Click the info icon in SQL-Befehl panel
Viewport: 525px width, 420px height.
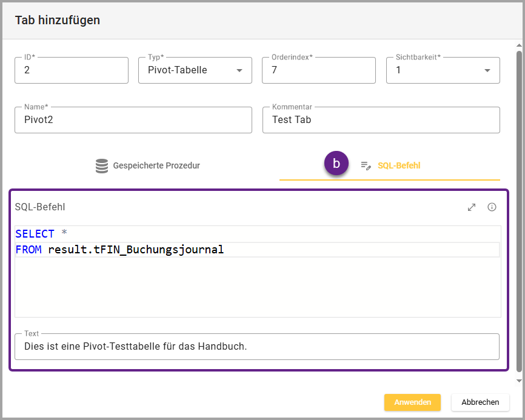[x=492, y=207]
